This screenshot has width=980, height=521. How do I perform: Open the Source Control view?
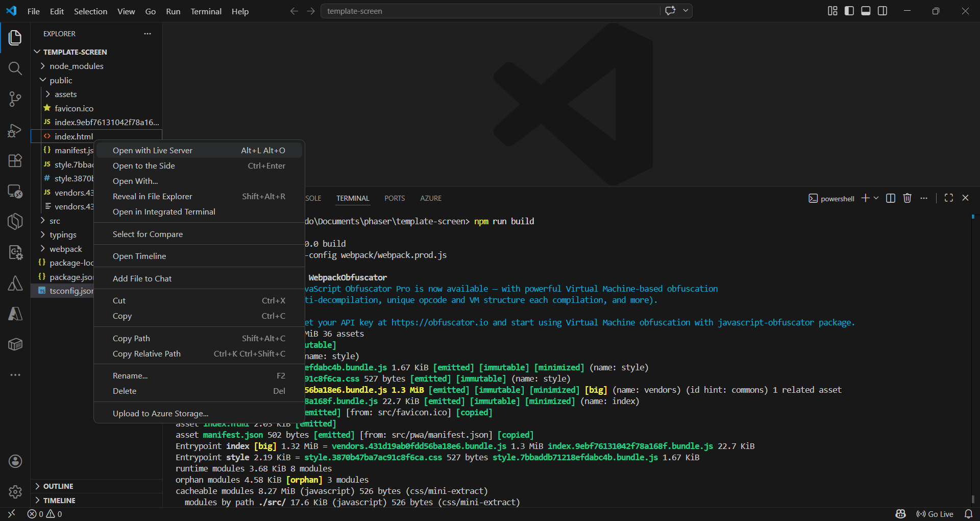pos(15,99)
